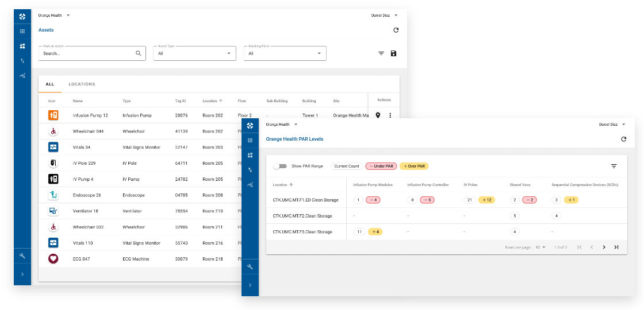This screenshot has height=310, width=644.
Task: Click the Assets page title link
Action: [46, 30]
